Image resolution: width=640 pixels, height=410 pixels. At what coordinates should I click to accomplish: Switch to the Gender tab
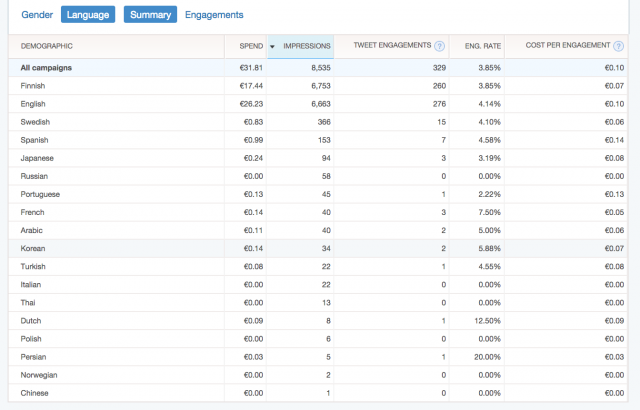click(x=29, y=15)
